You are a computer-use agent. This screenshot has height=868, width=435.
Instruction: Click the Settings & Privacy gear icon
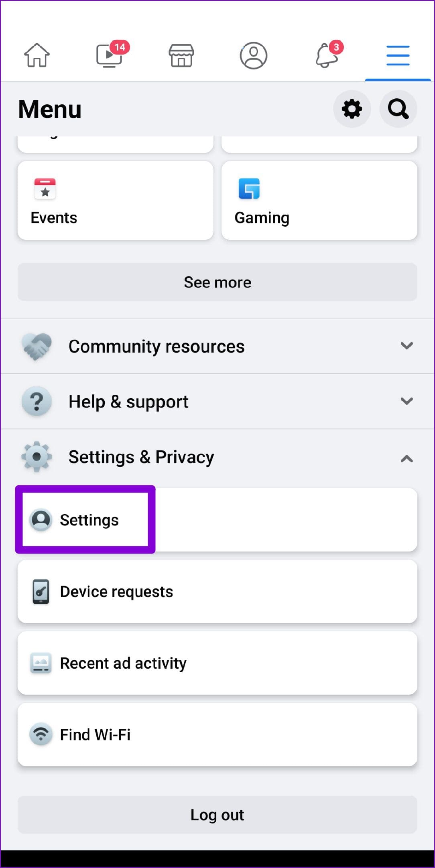(x=37, y=457)
